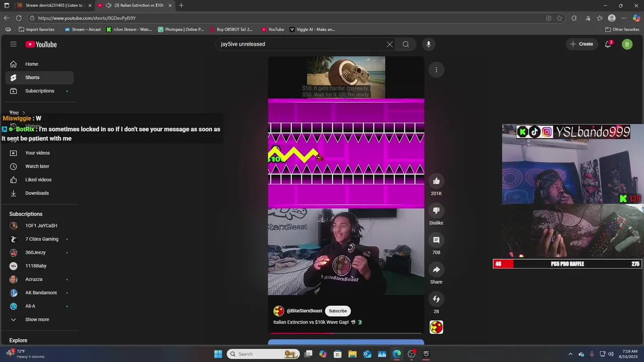
Task: Open Watch later playlist
Action: pyautogui.click(x=39, y=166)
